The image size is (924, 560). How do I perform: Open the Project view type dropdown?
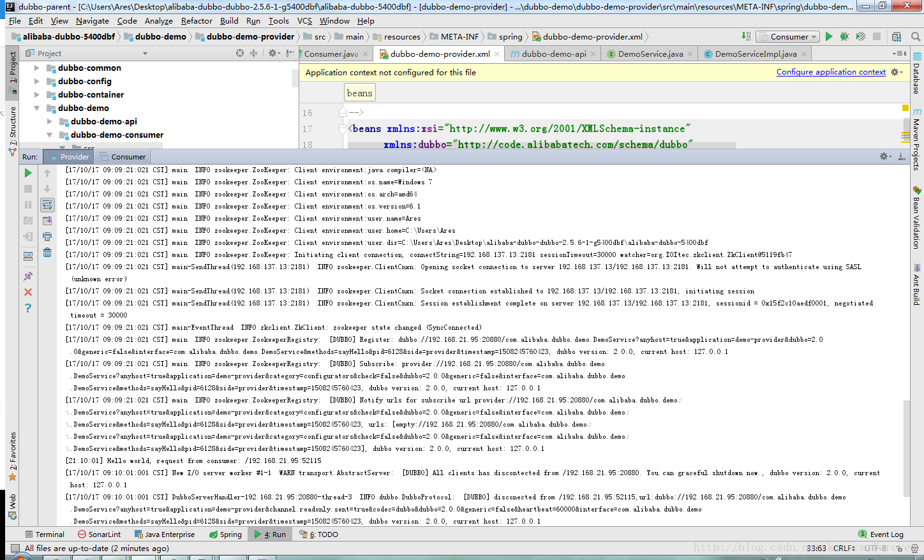click(145, 54)
